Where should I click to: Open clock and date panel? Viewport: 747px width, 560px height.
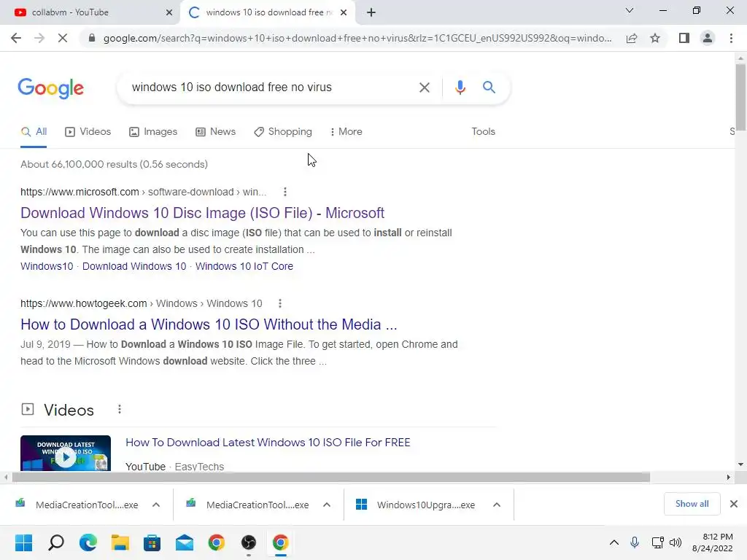[713, 542]
